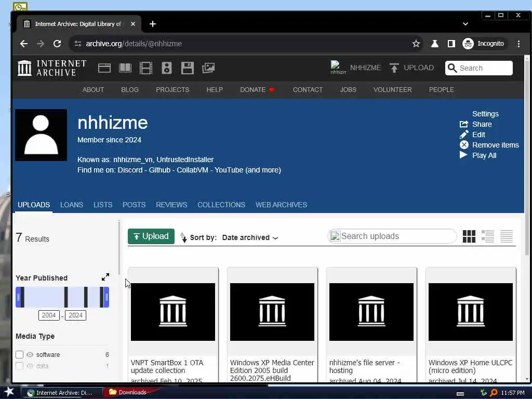Viewport: 532px width, 399px height.
Task: Switch to compact list view
Action: 507,236
